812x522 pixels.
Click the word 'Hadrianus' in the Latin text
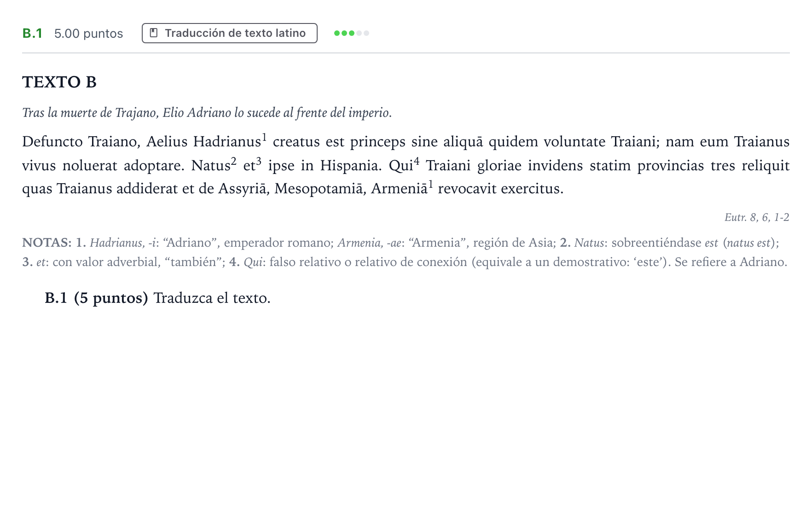(227, 141)
